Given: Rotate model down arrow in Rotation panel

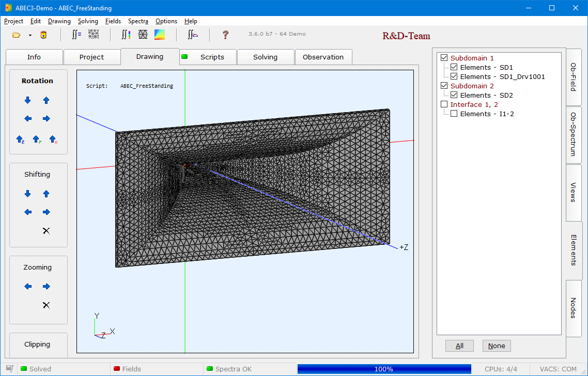Looking at the screenshot, I should click(28, 100).
